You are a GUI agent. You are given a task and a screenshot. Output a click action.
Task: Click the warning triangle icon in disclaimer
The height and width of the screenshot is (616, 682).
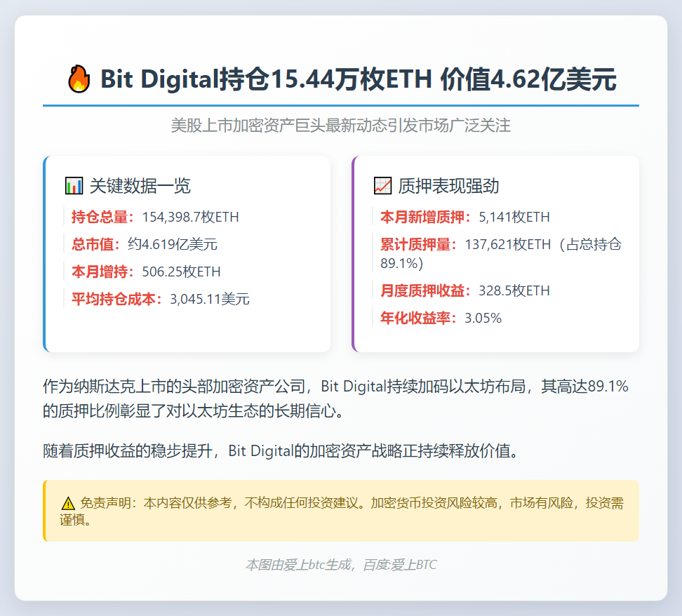pos(68,503)
